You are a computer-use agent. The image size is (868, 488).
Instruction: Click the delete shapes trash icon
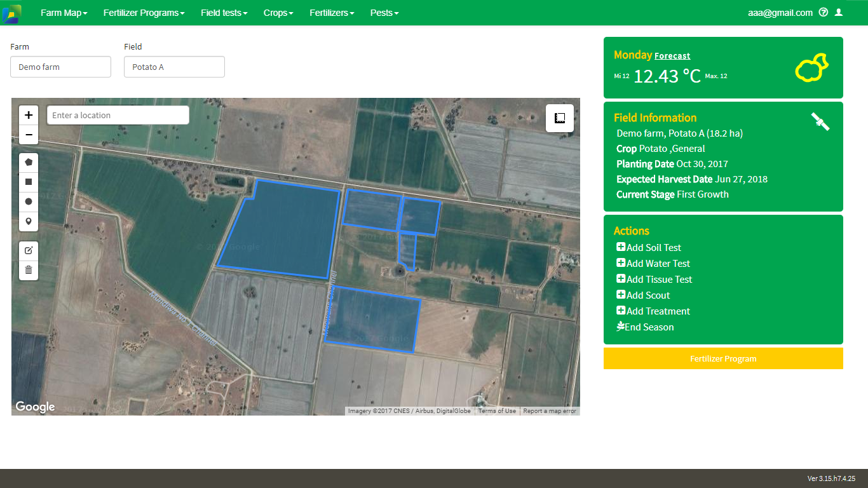[x=29, y=270]
